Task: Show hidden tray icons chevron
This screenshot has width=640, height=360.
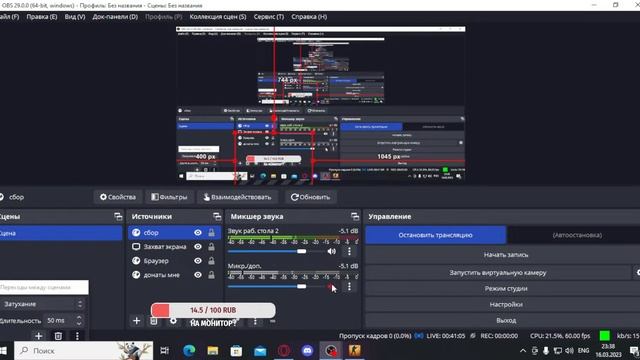Action: (523, 351)
